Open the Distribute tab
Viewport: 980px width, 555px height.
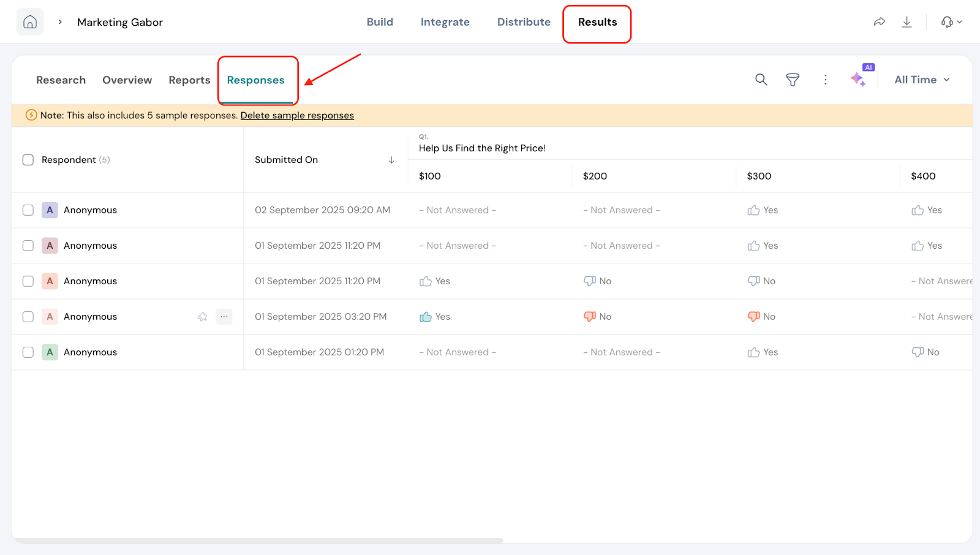pyautogui.click(x=524, y=22)
